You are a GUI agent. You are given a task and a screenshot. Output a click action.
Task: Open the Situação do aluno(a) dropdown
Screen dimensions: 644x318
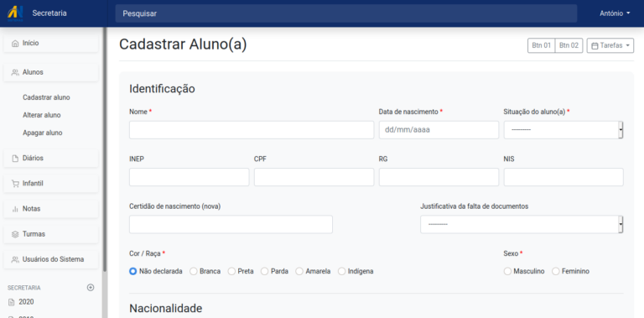563,130
